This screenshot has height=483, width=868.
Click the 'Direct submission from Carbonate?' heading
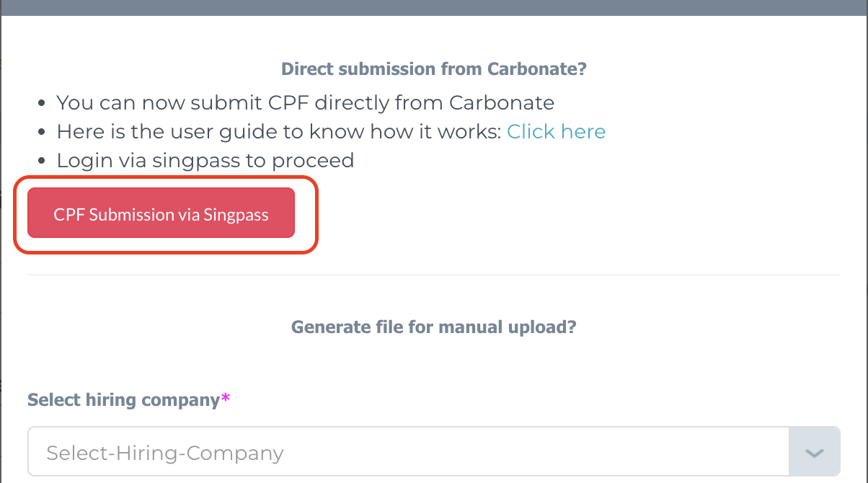pyautogui.click(x=433, y=69)
